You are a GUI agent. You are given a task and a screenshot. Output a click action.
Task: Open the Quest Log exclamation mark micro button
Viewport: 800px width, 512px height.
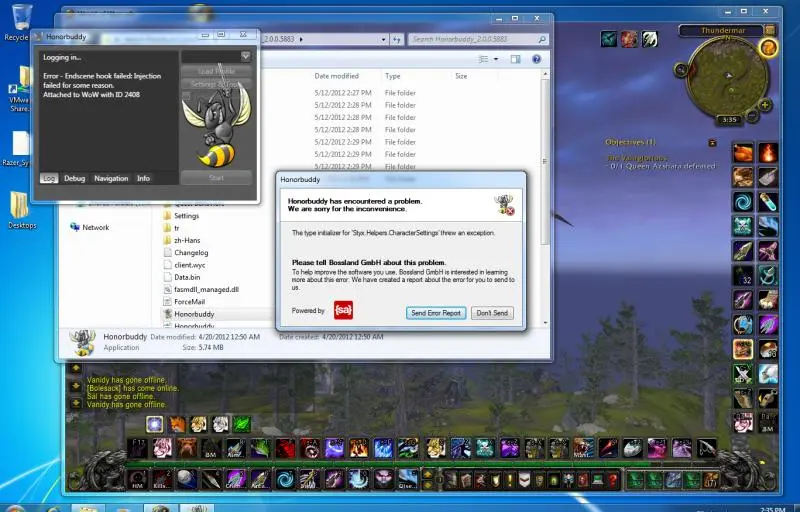[509, 479]
